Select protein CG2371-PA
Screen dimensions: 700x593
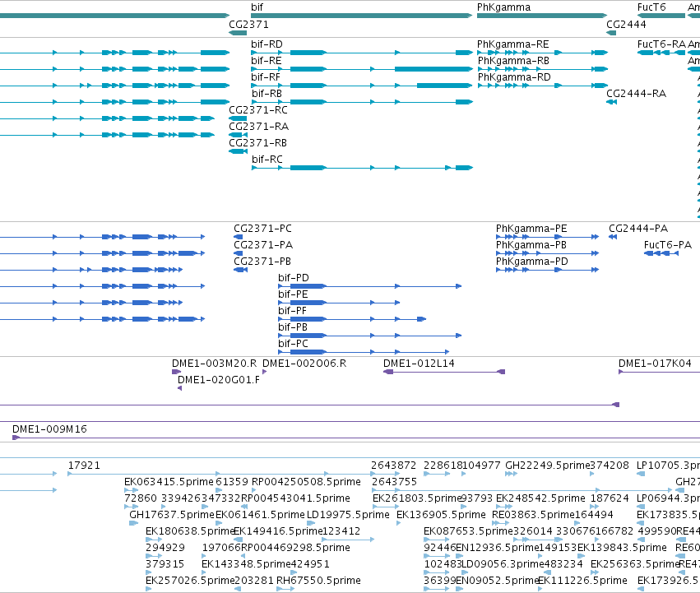263,245
